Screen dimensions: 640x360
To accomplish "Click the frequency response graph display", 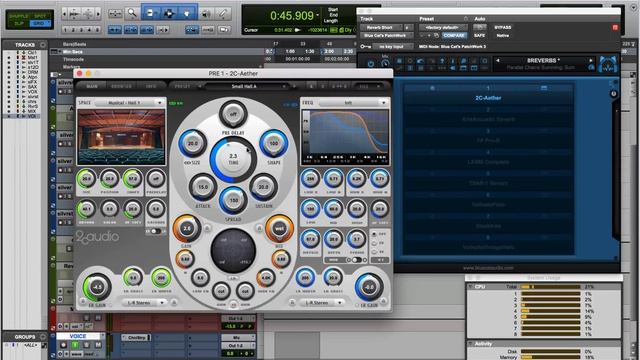I will [x=345, y=137].
